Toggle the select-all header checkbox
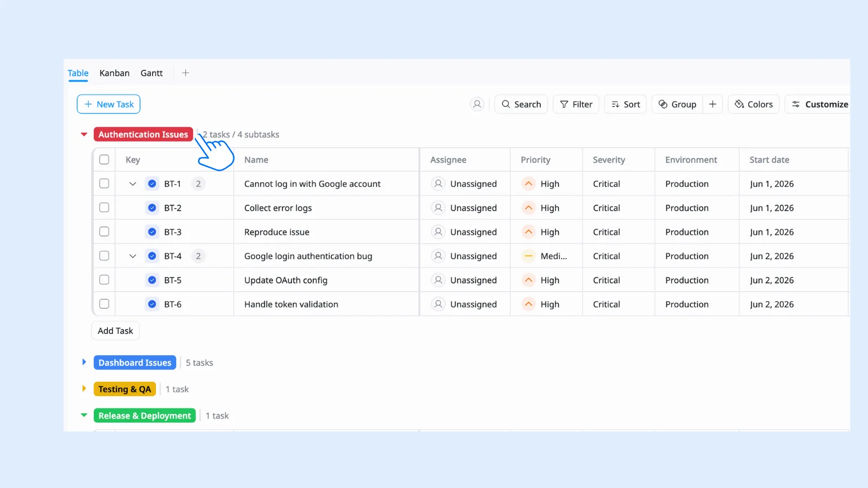 [104, 159]
